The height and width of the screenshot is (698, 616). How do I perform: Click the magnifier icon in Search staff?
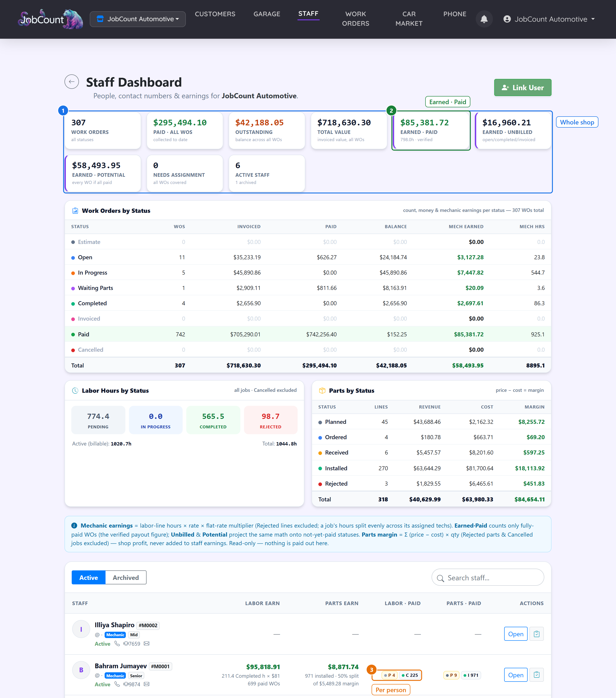tap(441, 578)
